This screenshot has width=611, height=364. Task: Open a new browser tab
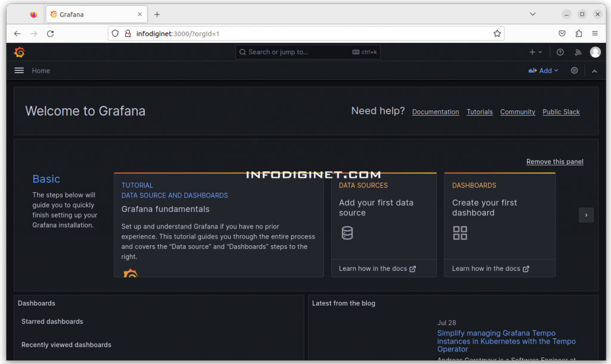pyautogui.click(x=157, y=14)
